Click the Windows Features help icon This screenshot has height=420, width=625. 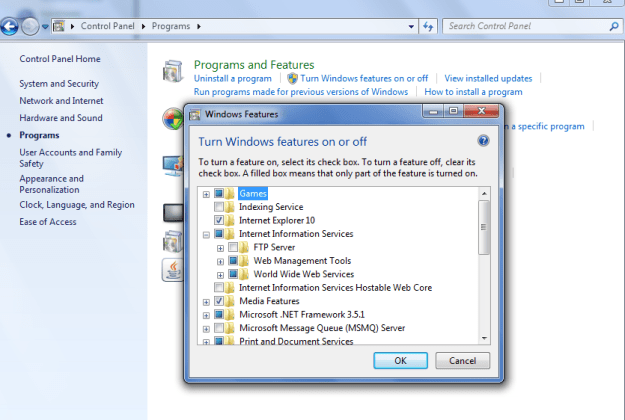(483, 142)
